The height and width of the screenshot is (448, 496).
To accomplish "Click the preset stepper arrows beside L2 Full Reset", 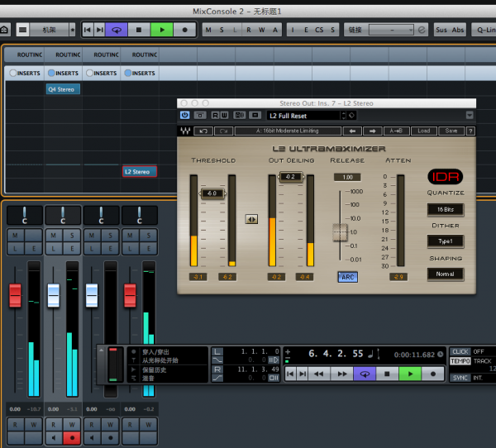I will click(344, 116).
